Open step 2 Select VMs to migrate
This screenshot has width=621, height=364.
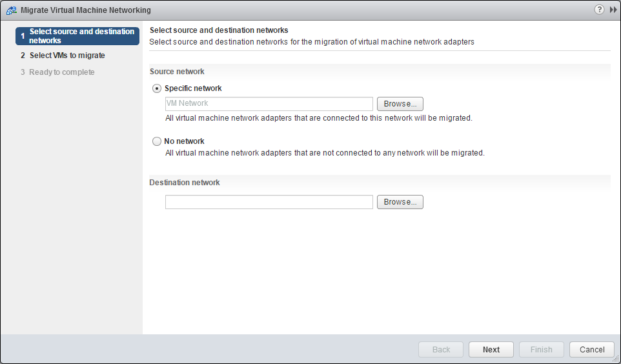pyautogui.click(x=66, y=56)
